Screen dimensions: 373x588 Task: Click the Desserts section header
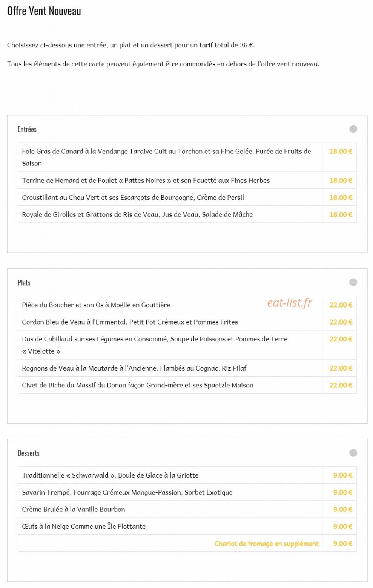tap(29, 453)
